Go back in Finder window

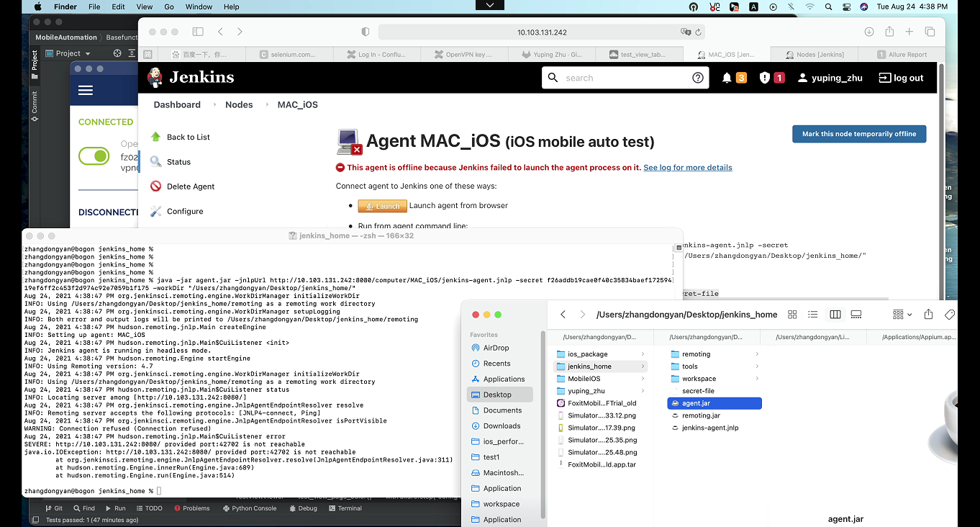tap(563, 315)
